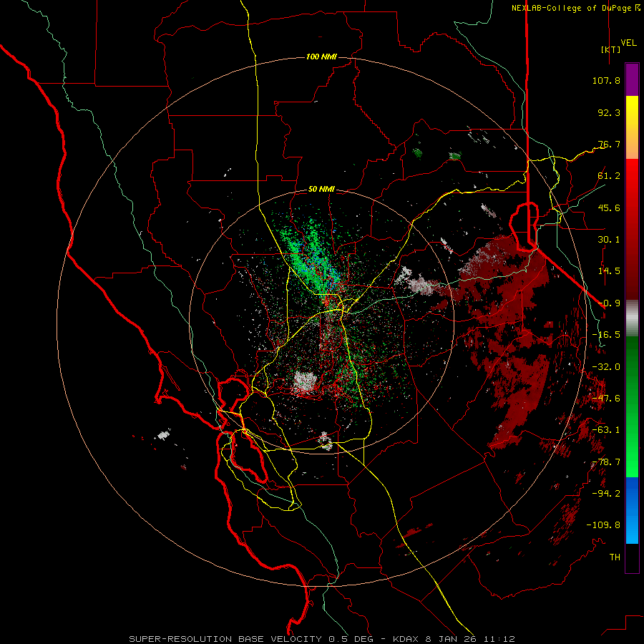Viewport: 644px width, 644px height.
Task: Click the yellow segment of velocity color bar
Action: 632,112
